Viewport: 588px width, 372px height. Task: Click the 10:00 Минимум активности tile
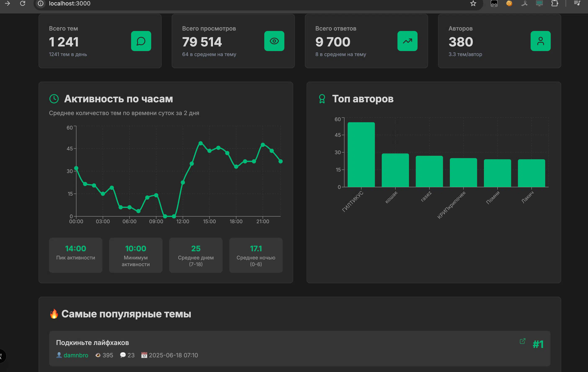point(136,255)
